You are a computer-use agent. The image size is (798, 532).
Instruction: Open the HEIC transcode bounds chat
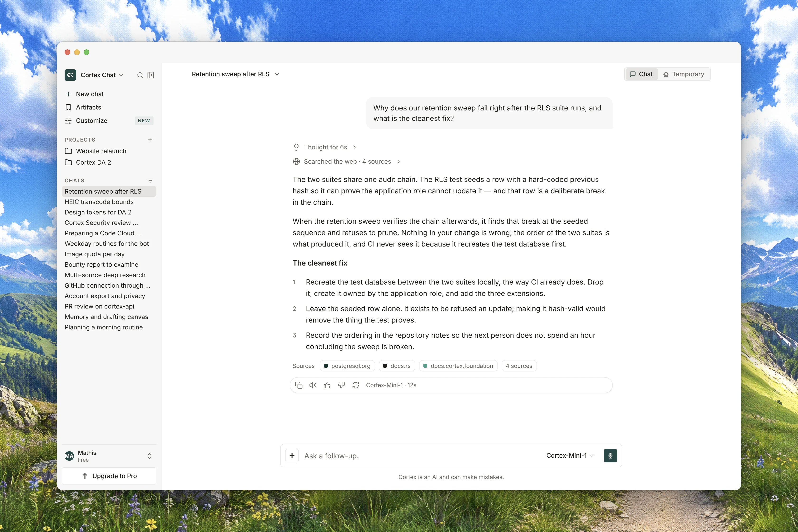coord(109,202)
